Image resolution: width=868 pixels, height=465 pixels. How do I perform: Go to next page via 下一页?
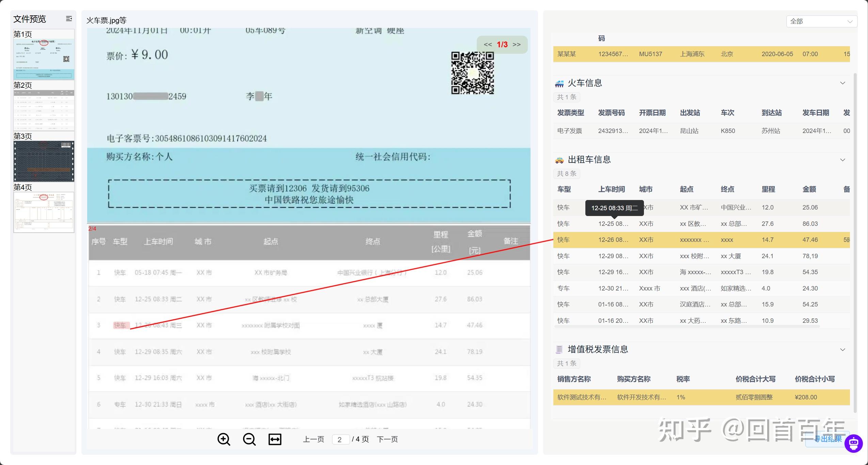coord(388,439)
